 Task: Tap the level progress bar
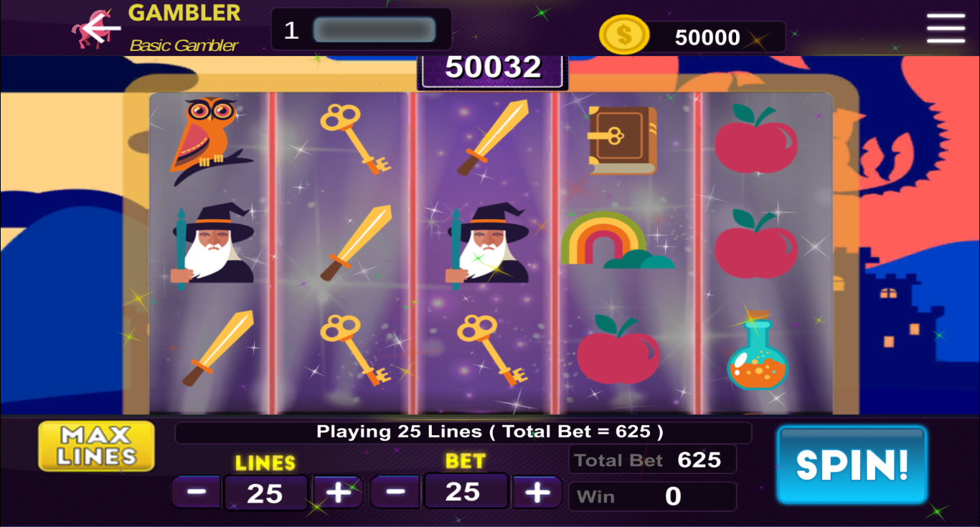pos(374,30)
